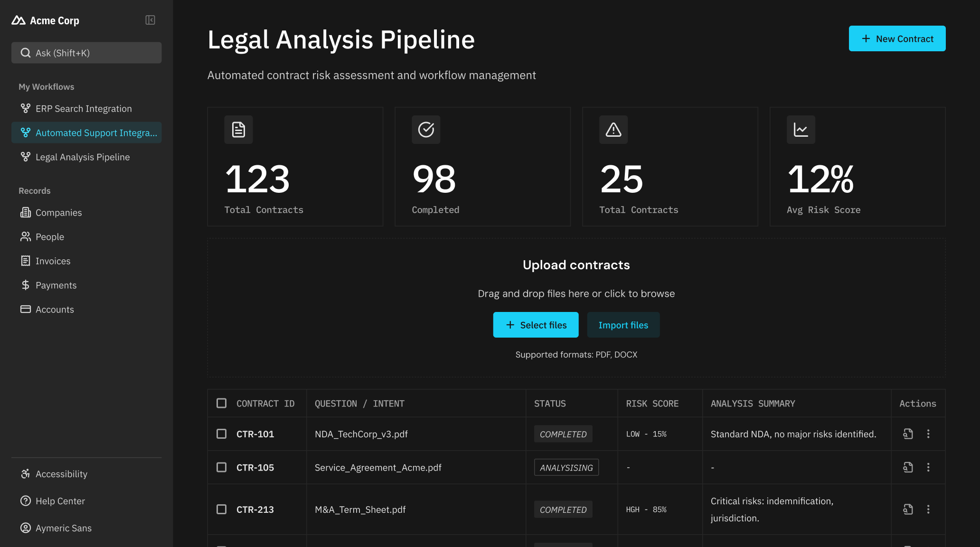Click the Acme Corp logo icon
The image size is (980, 547).
click(19, 20)
